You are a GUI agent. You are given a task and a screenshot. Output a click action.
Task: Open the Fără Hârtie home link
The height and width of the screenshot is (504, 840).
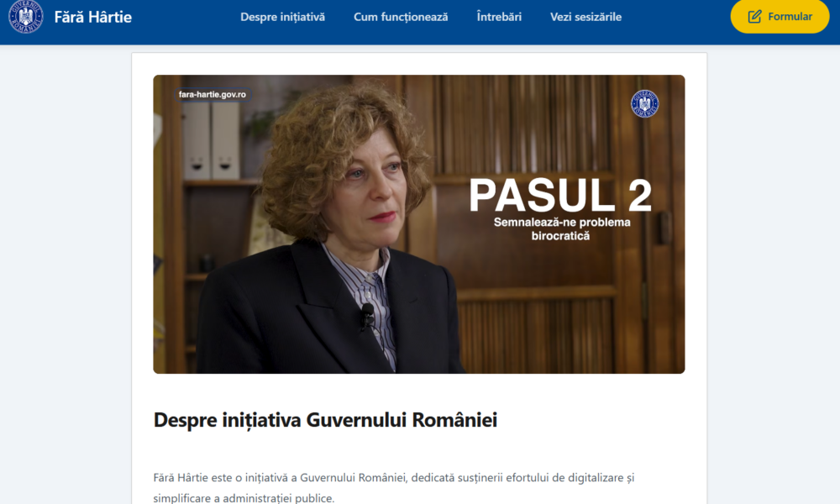point(92,17)
